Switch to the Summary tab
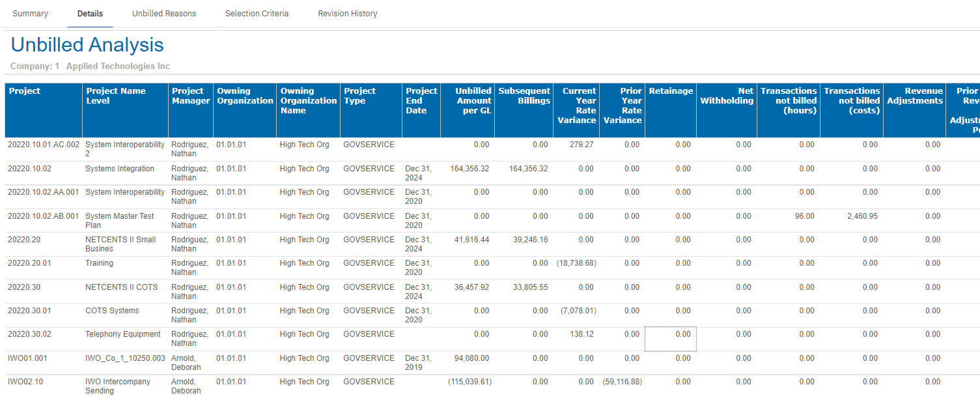The height and width of the screenshot is (398, 980). click(31, 14)
